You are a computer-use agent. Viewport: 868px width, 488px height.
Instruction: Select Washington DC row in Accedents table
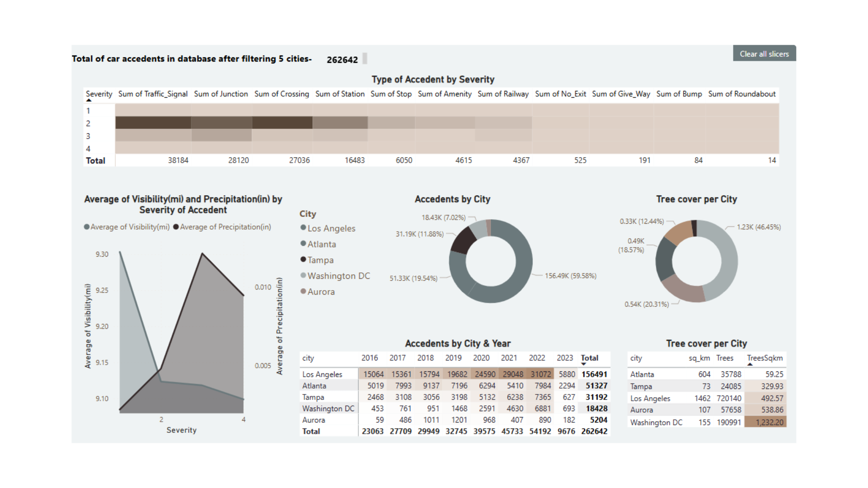click(455, 408)
